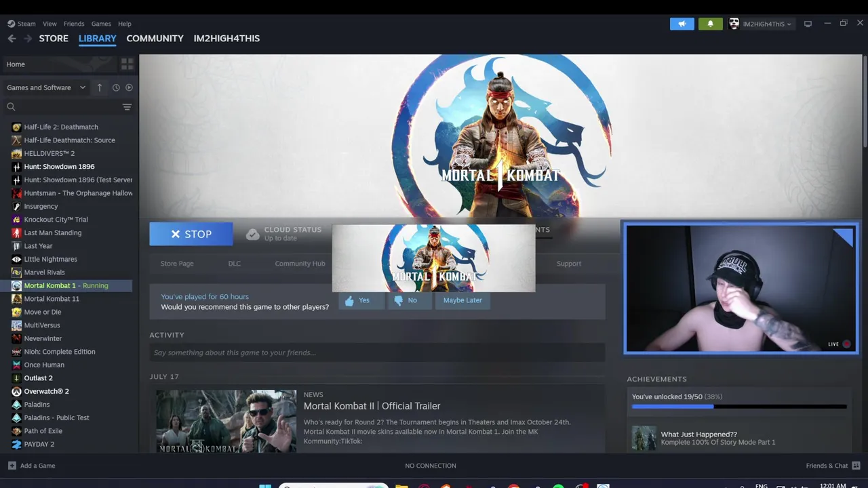
Task: Click the library search magnifier icon
Action: click(x=11, y=106)
